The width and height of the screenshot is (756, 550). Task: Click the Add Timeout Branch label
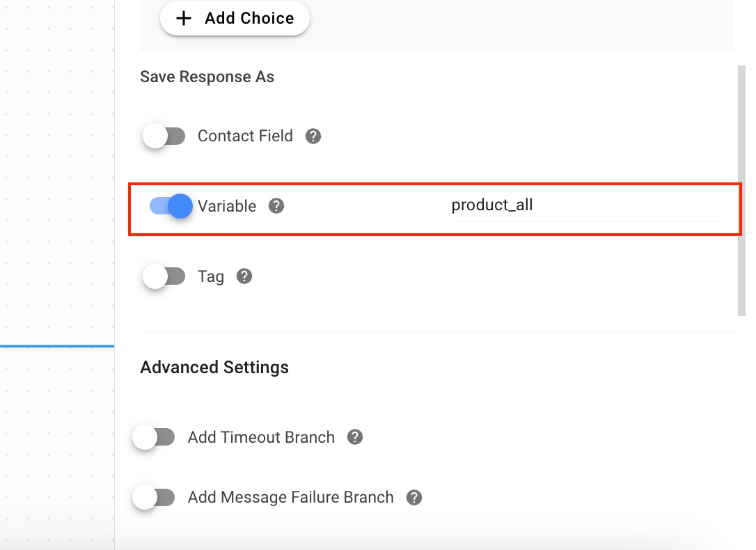click(261, 437)
